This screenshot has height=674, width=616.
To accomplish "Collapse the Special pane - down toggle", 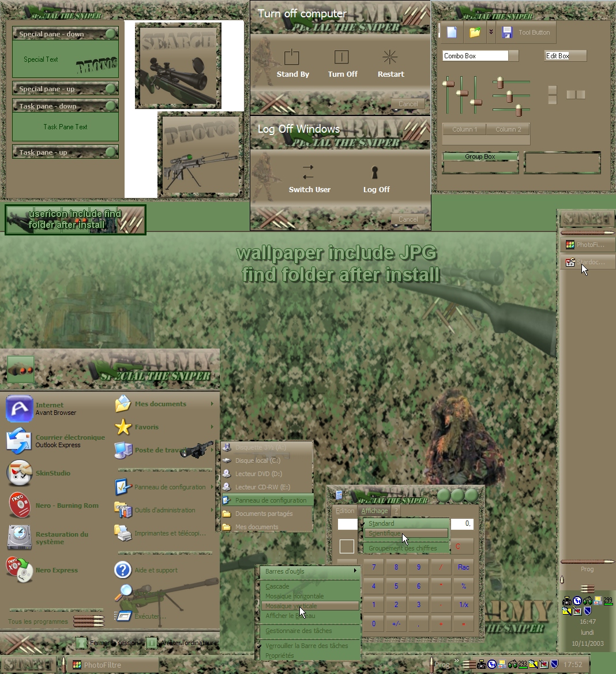I will [110, 33].
